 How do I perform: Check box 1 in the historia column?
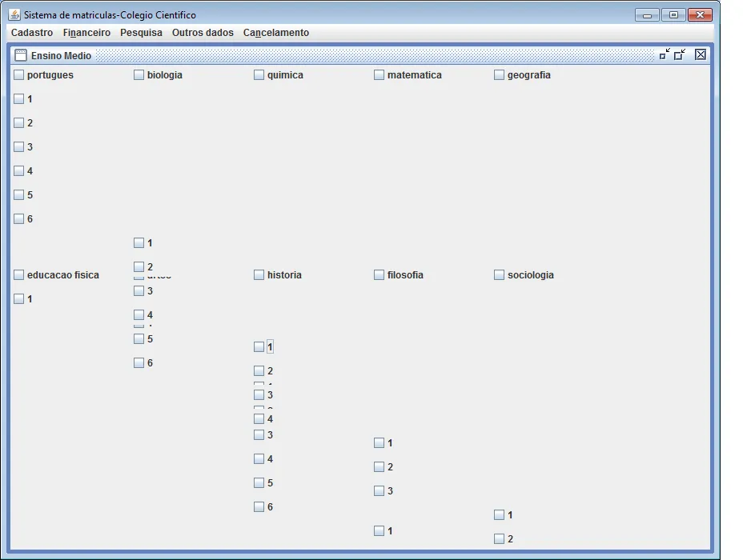259,346
